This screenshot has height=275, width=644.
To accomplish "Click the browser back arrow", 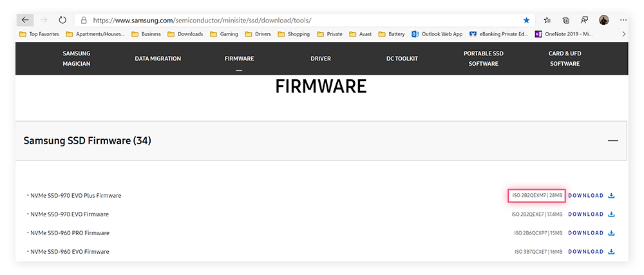I will (24, 20).
